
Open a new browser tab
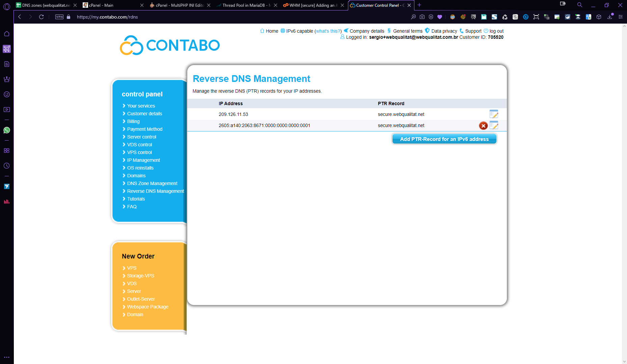[x=419, y=5]
